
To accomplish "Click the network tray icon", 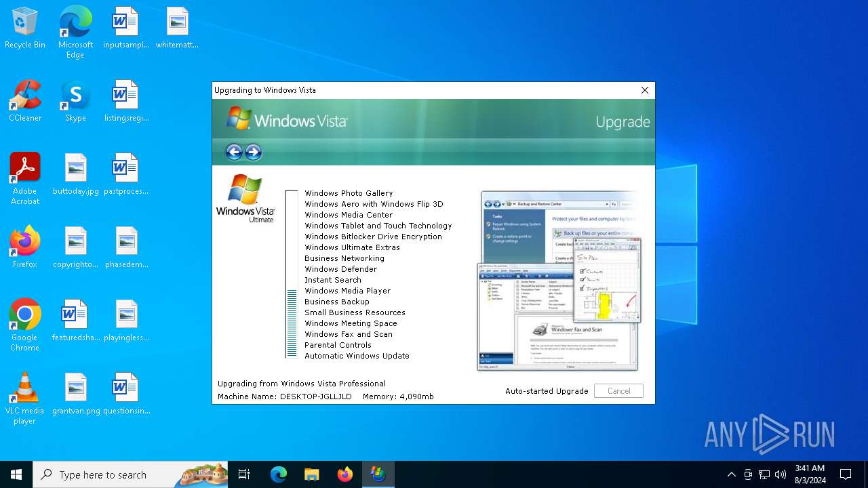I will (764, 474).
